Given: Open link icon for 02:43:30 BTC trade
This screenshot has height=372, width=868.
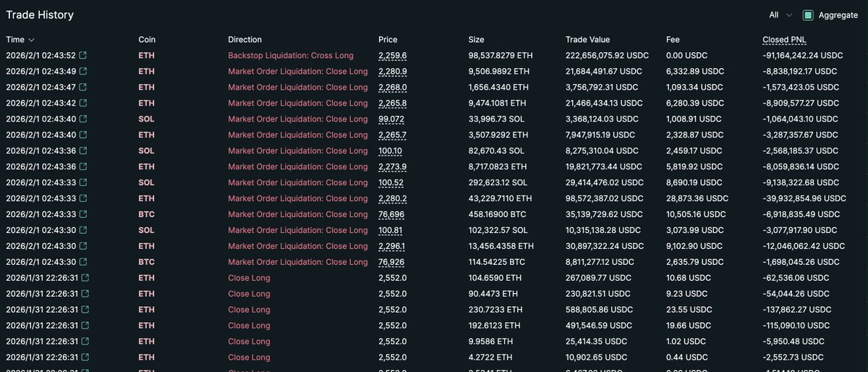Looking at the screenshot, I should 83,262.
